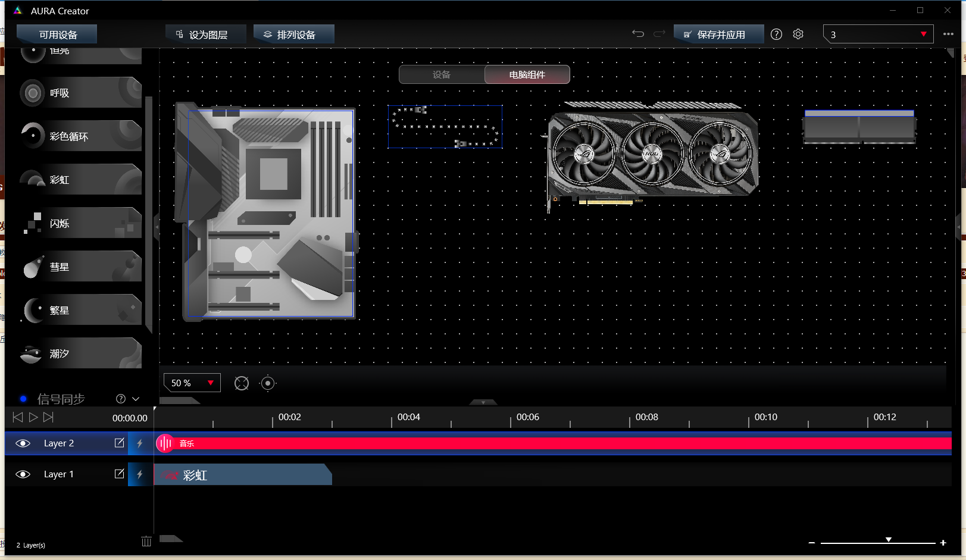
Task: Click the redo arrow icon
Action: coord(659,34)
